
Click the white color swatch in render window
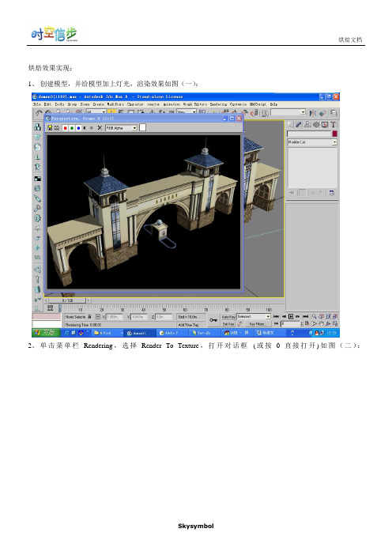tap(142, 127)
